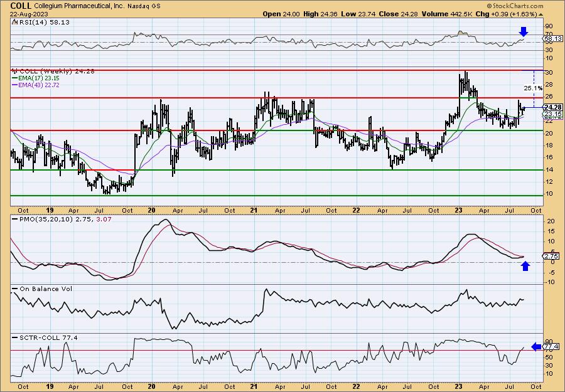565x392 pixels.
Task: Click the 25.1% upside target label
Action: 532,88
